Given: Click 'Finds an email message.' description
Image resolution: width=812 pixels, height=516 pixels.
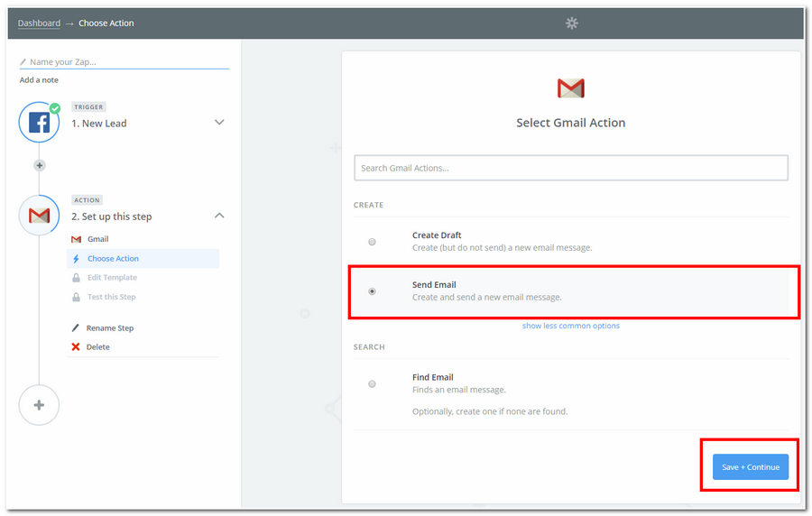Looking at the screenshot, I should pos(459,390).
